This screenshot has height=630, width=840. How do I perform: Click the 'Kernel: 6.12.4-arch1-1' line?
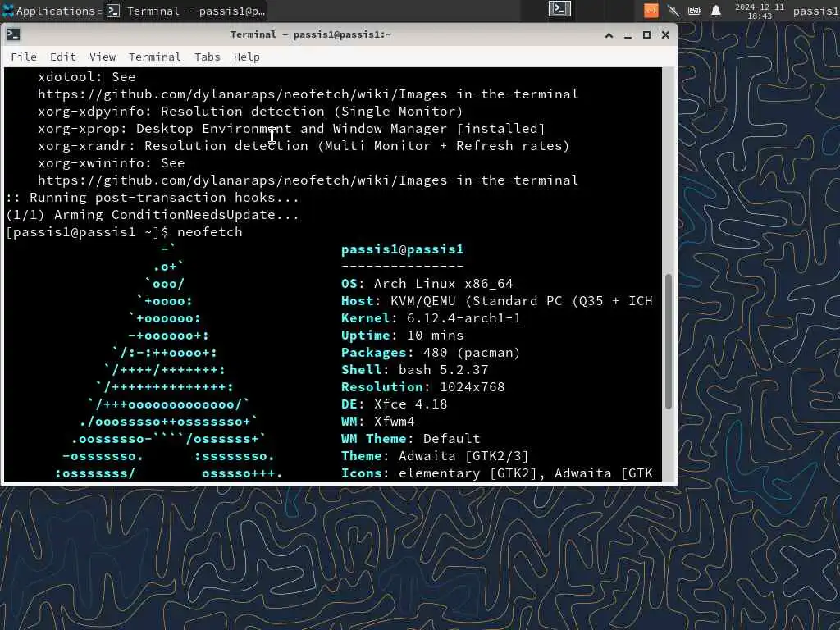click(x=431, y=317)
